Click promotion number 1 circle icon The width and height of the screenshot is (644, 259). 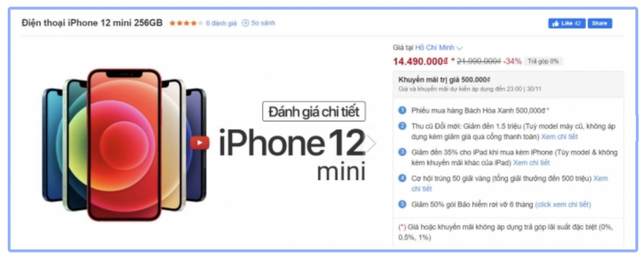coord(402,110)
